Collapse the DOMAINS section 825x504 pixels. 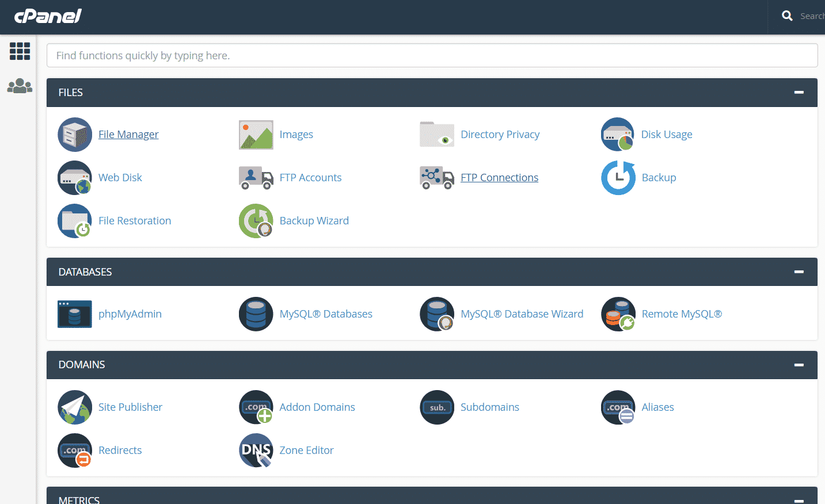(x=799, y=365)
